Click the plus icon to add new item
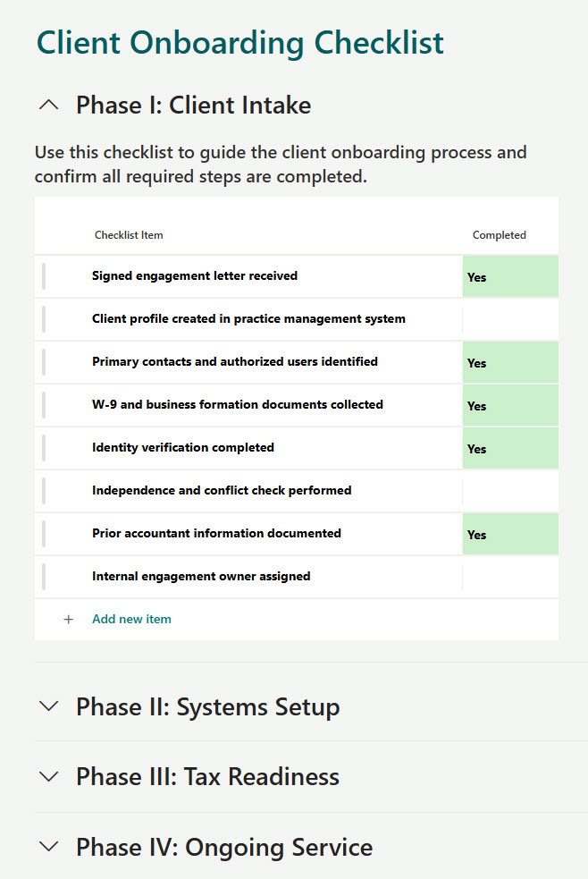Viewport: 588px width, 879px height. click(x=69, y=619)
